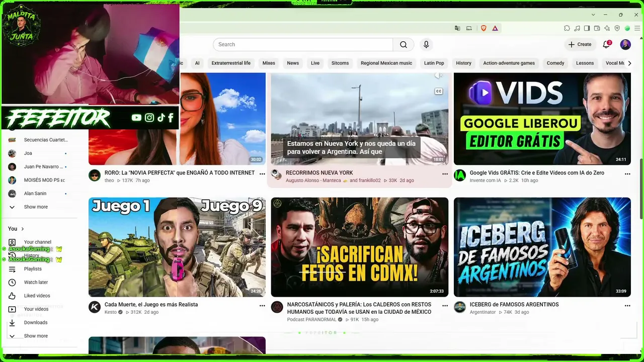The height and width of the screenshot is (362, 644).
Task: Open the Cada Muerte video thumbnail
Action: click(177, 247)
